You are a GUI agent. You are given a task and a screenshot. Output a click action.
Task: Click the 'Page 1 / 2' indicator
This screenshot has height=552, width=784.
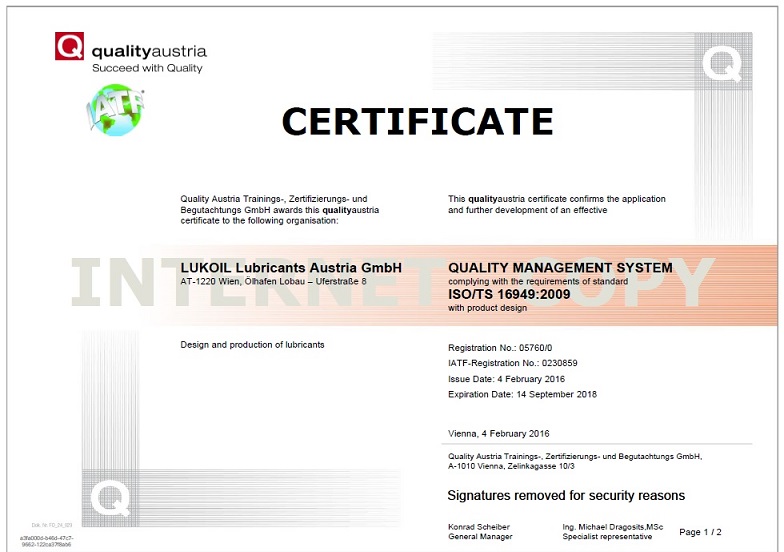(x=700, y=532)
